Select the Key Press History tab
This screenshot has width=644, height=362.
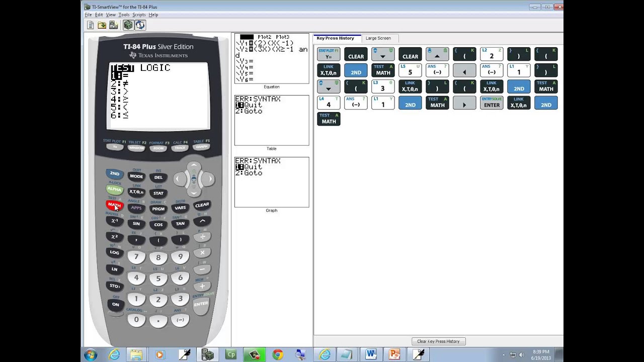pos(336,38)
